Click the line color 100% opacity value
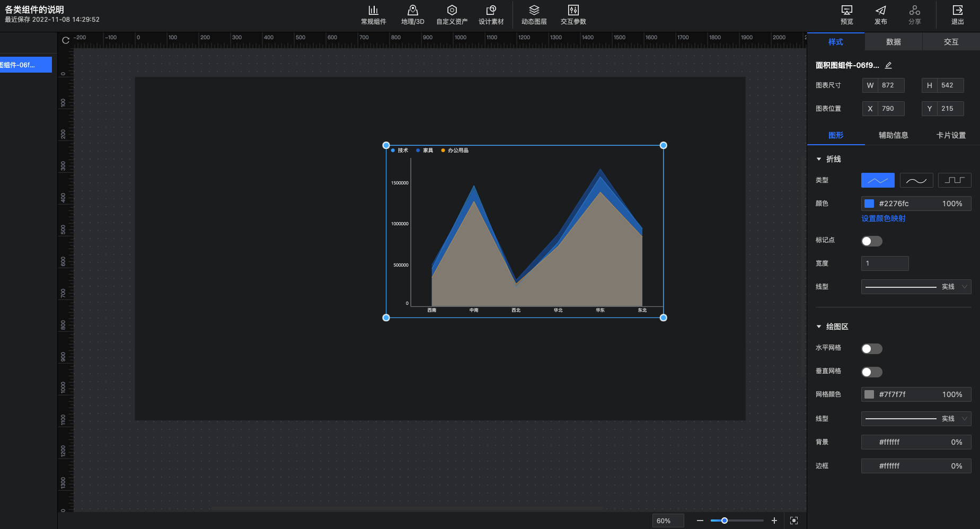This screenshot has width=980, height=529. 952,204
